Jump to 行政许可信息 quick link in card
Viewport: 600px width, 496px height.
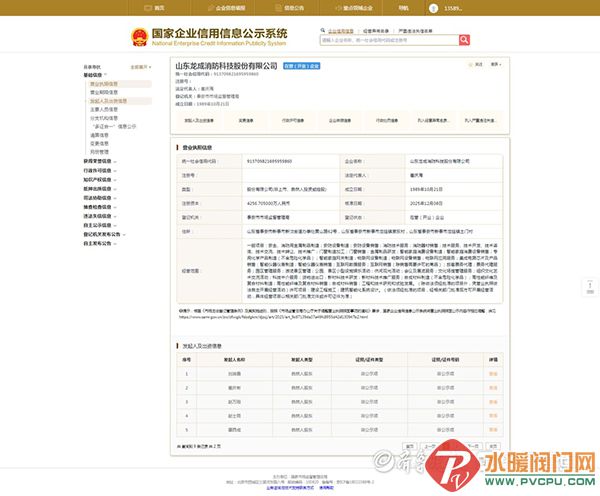pyautogui.click(x=293, y=121)
